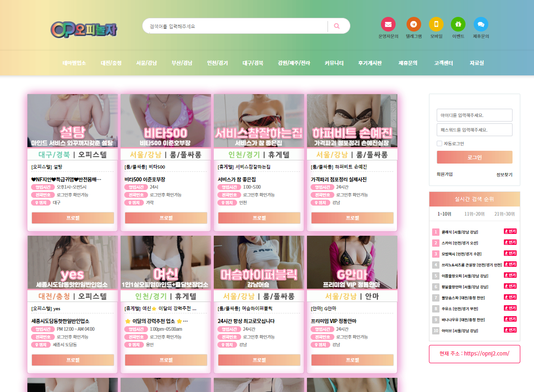Click the 정보찾기 link
The image size is (534, 392).
(x=504, y=175)
